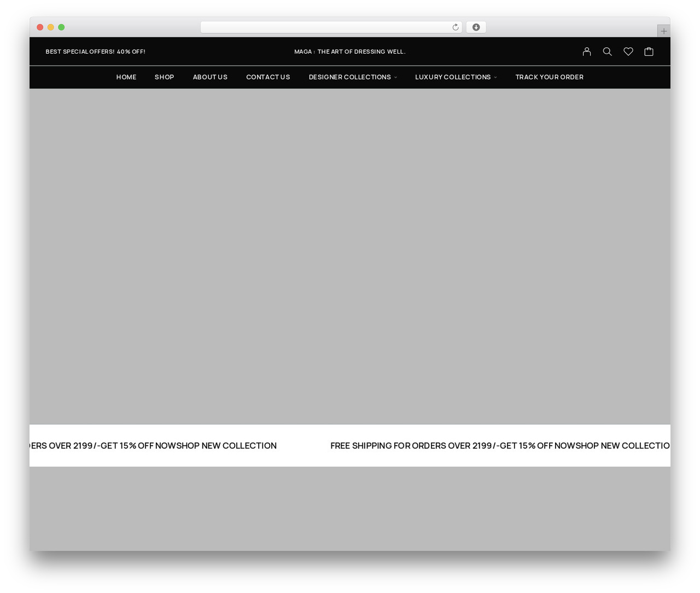Click the browser download icon
700x593 pixels.
pos(476,27)
